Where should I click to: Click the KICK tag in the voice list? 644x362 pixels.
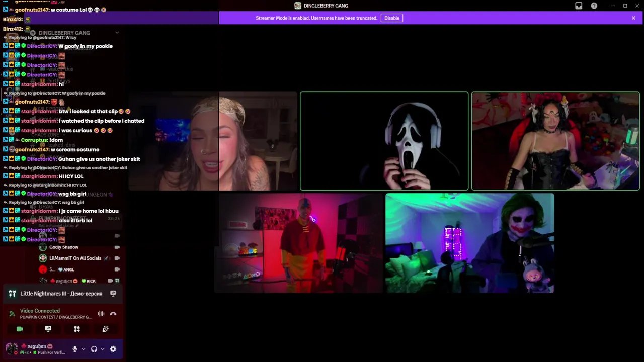point(89,281)
